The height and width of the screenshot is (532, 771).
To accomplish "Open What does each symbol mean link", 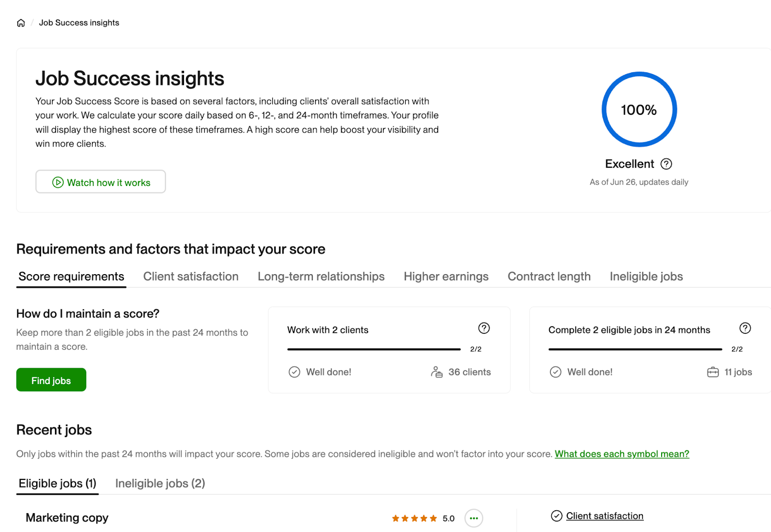I will [x=622, y=454].
